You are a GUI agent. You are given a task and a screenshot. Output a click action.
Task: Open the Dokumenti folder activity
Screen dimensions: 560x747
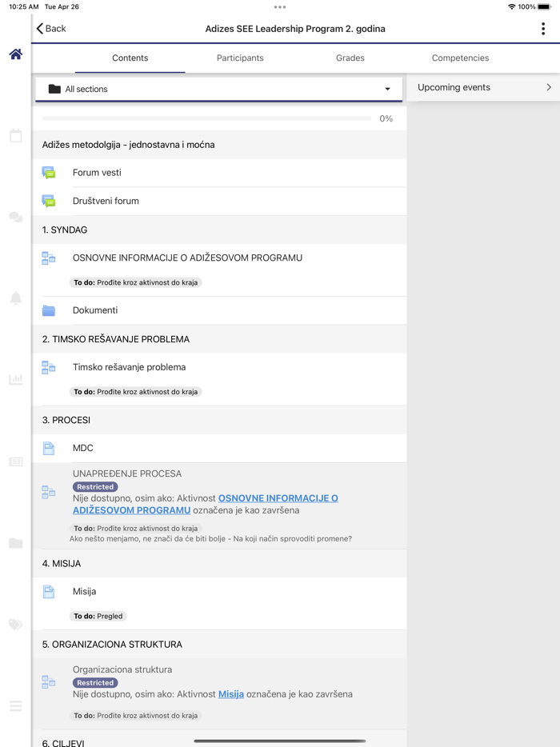point(219,310)
